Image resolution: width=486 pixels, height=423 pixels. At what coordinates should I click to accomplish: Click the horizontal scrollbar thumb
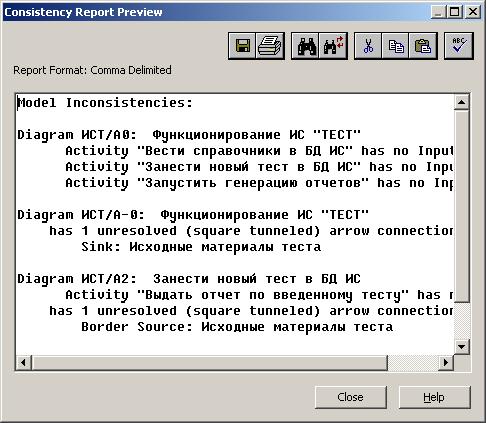coord(210,362)
